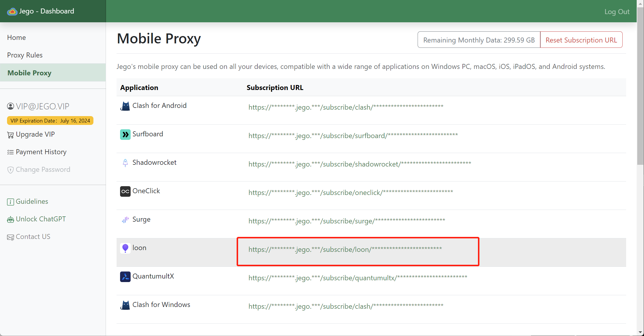Screen dimensions: 644x336
Task: Click the QuantumultX subscription URL
Action: 358,278
